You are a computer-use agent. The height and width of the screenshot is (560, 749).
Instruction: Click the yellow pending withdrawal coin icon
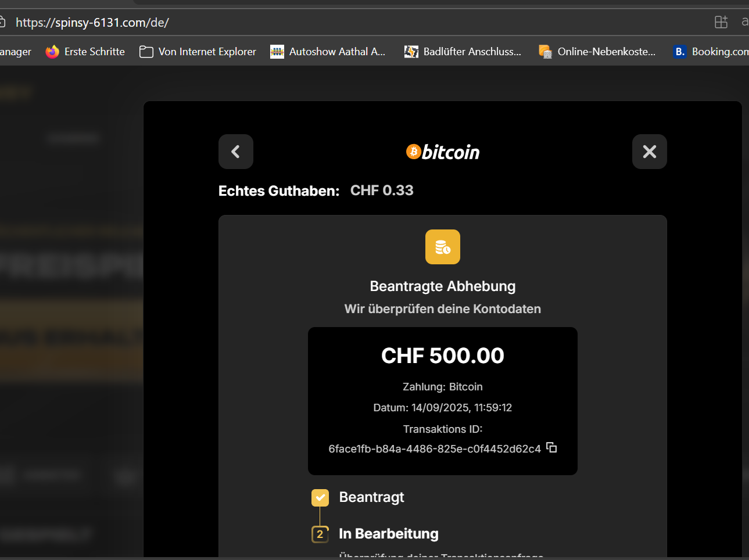pyautogui.click(x=442, y=247)
